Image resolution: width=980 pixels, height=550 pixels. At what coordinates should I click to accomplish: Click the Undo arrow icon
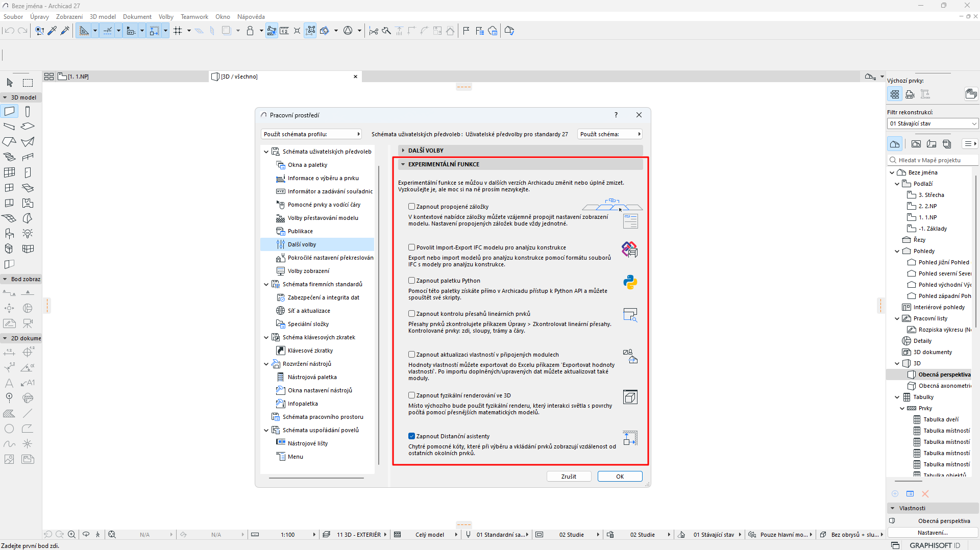tap(9, 31)
